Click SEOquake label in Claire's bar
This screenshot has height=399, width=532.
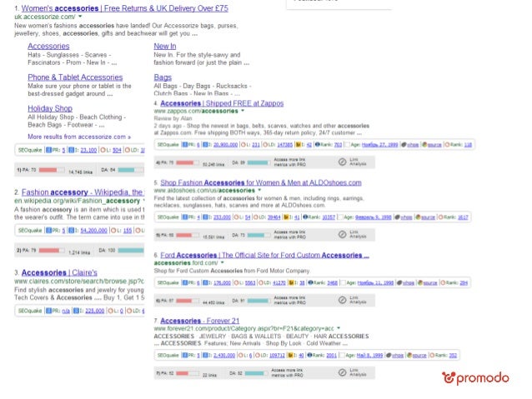coord(30,311)
